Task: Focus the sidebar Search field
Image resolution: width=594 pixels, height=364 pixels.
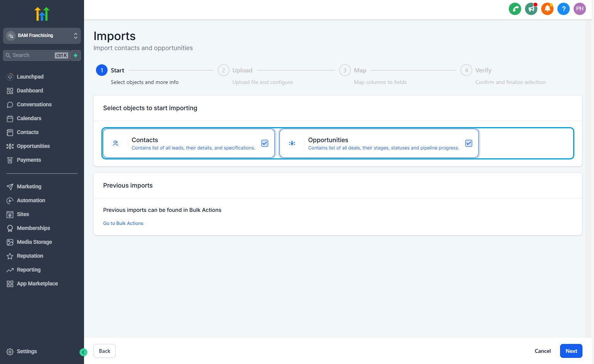Action: click(x=37, y=55)
